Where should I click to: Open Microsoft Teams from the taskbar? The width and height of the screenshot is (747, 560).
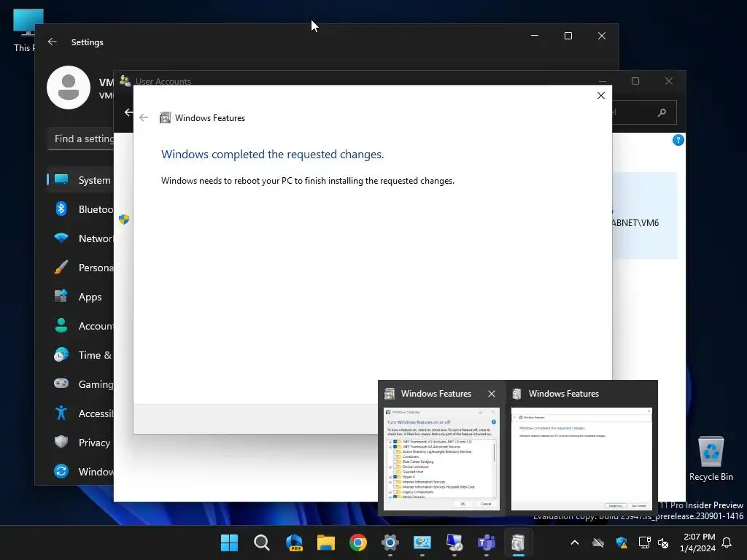pyautogui.click(x=487, y=542)
